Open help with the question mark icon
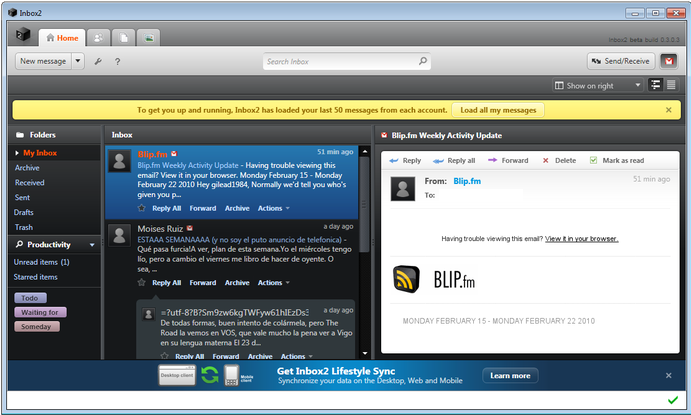The height and width of the screenshot is (415, 691). 118,62
